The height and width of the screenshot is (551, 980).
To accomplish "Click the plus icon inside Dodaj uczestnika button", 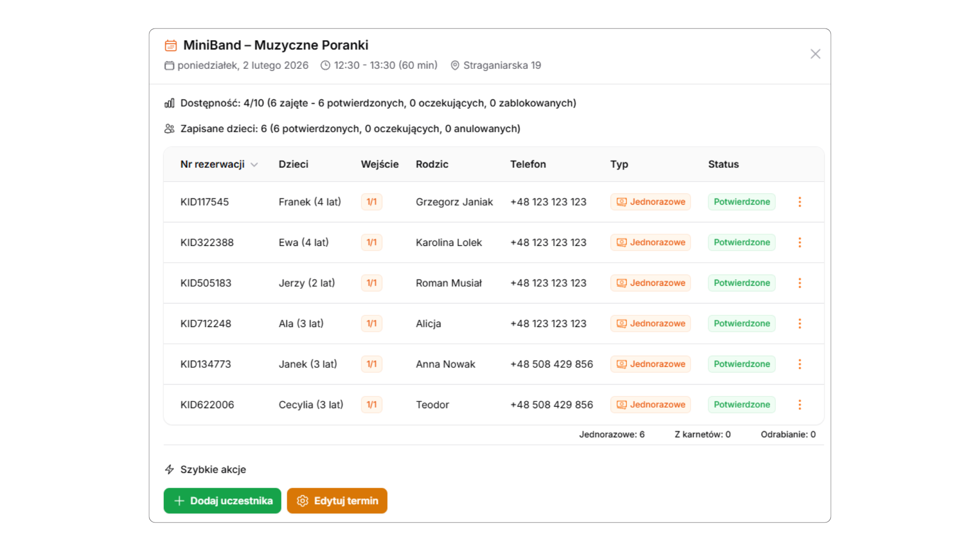I will pyautogui.click(x=179, y=500).
